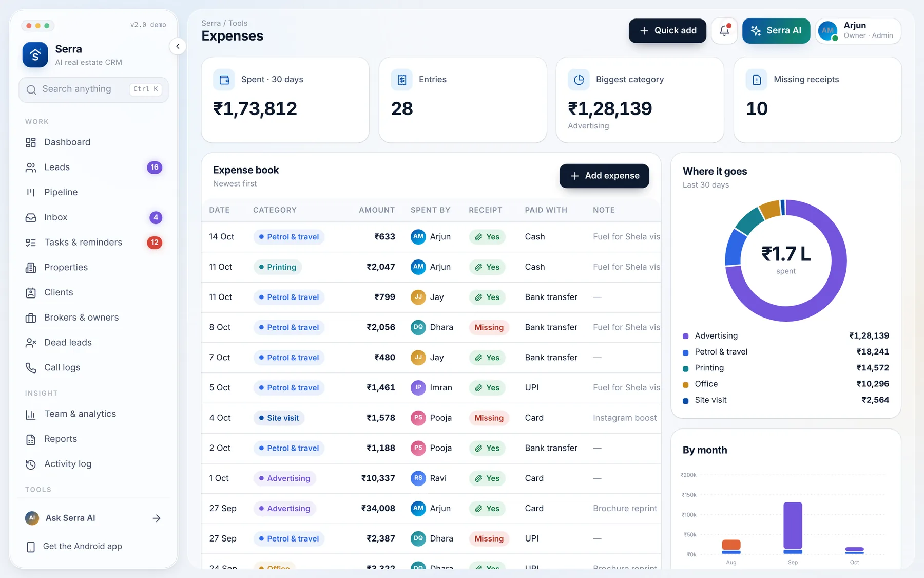
Task: Focus the Search anything field
Action: [93, 89]
